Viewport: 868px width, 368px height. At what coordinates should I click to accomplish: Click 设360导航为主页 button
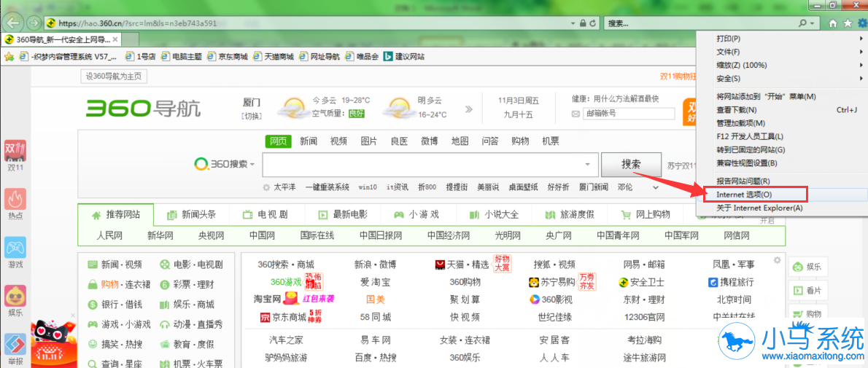(114, 77)
